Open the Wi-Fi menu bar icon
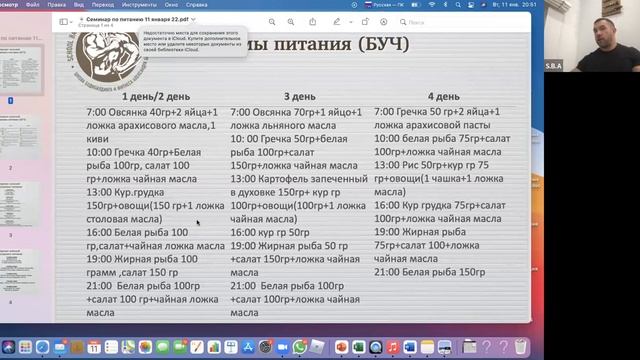This screenshot has height=360, width=640. 432,5
